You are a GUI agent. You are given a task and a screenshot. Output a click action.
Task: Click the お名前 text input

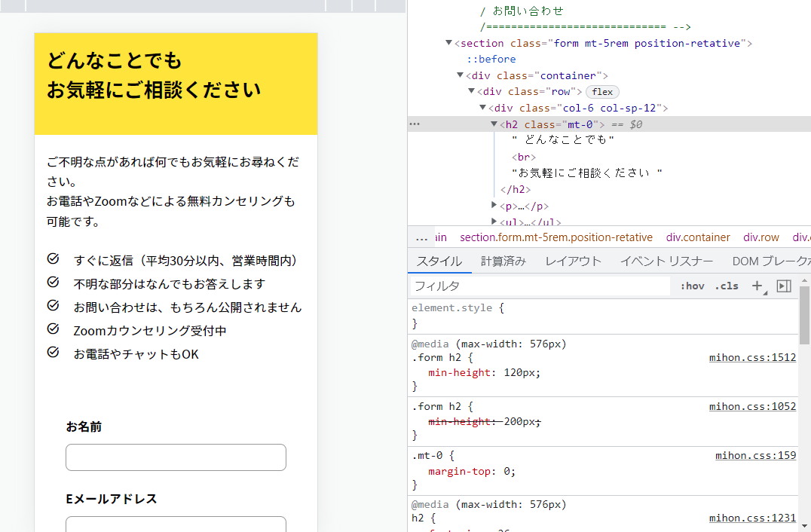pos(176,457)
